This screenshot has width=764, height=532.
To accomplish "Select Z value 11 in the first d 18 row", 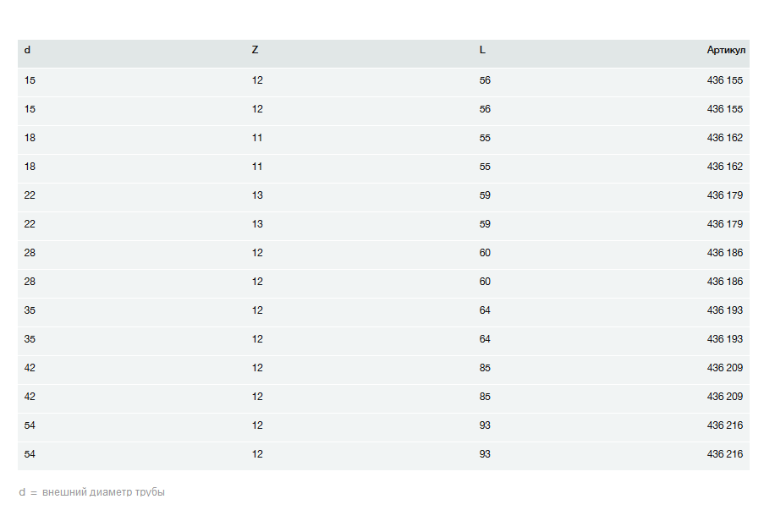I will coord(257,138).
